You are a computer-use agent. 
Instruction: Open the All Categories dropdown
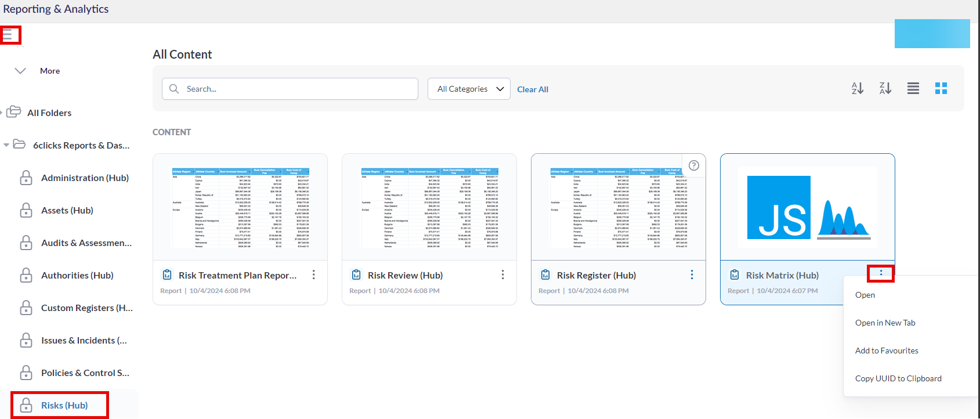pos(469,89)
